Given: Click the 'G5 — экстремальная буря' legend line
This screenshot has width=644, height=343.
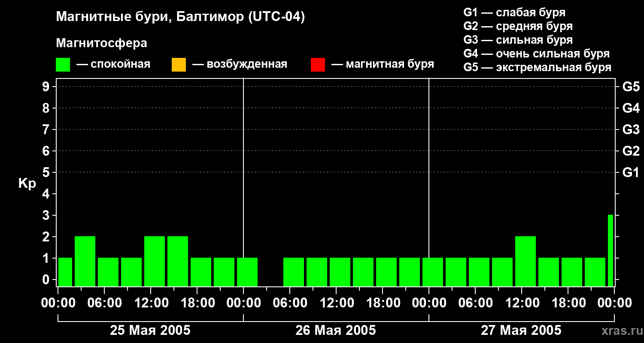Looking at the screenshot, I should click(x=538, y=67).
